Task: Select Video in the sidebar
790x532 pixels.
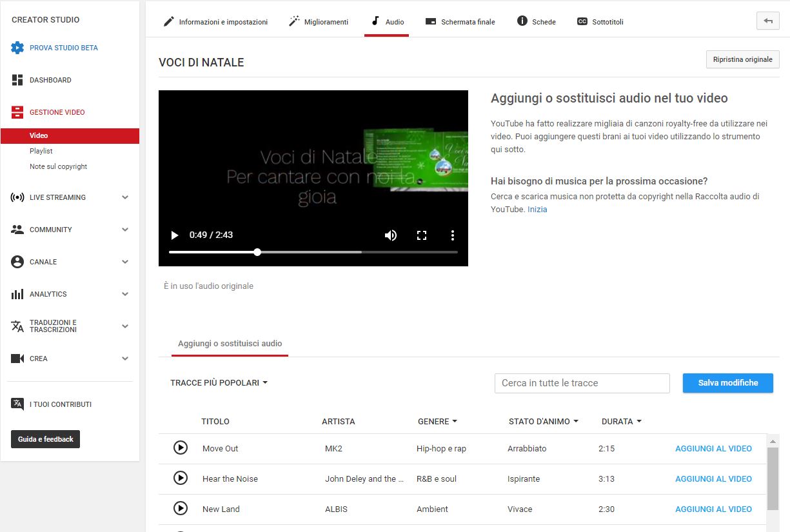Action: point(70,135)
